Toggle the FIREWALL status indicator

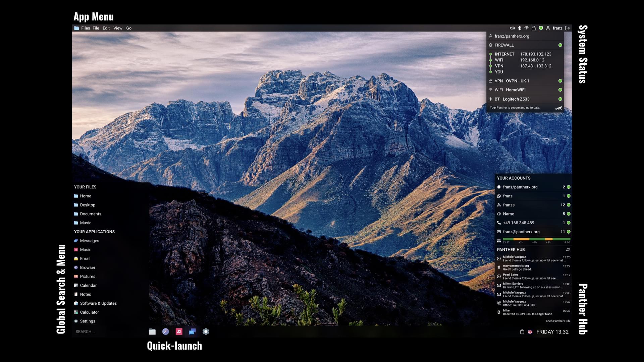(560, 45)
